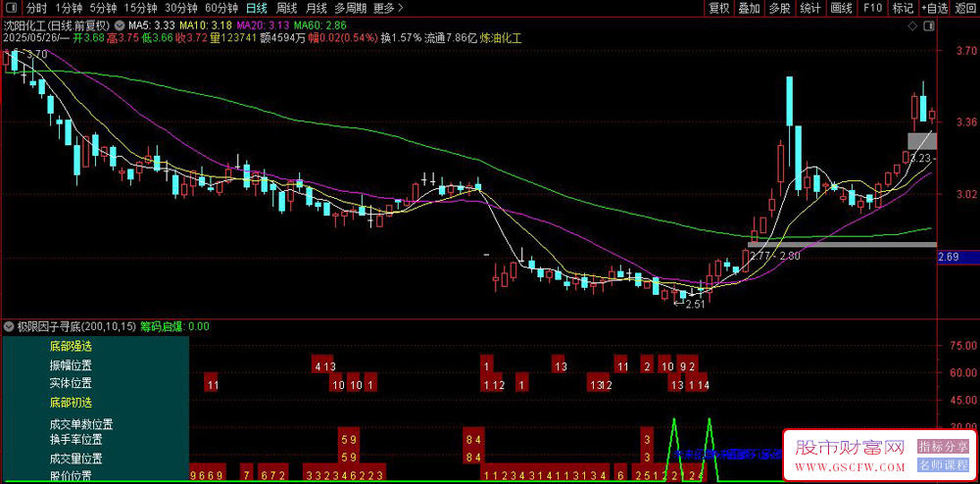Click the 筹码启爆: 0.00 indicator value
Viewport: 980px width, 484px height.
pyautogui.click(x=174, y=326)
